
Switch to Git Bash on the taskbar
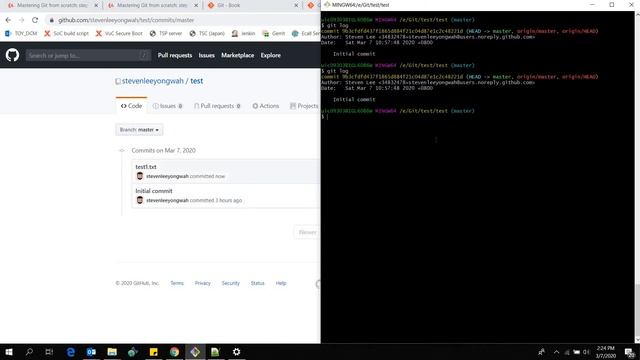click(x=195, y=352)
